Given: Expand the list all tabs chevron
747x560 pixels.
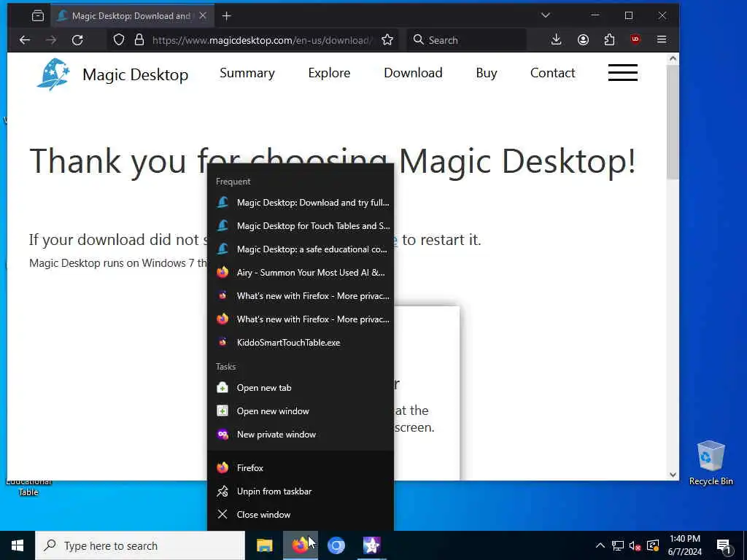Looking at the screenshot, I should (x=546, y=16).
